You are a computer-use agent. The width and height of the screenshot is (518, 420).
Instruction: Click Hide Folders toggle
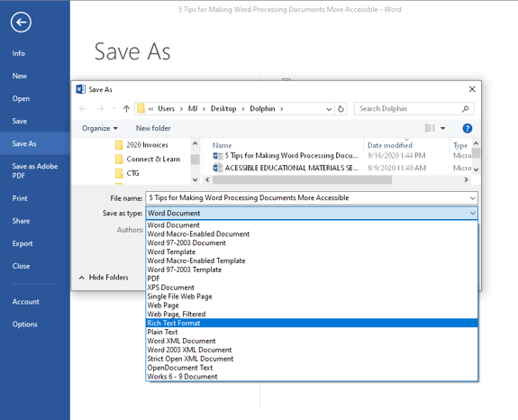pos(104,278)
